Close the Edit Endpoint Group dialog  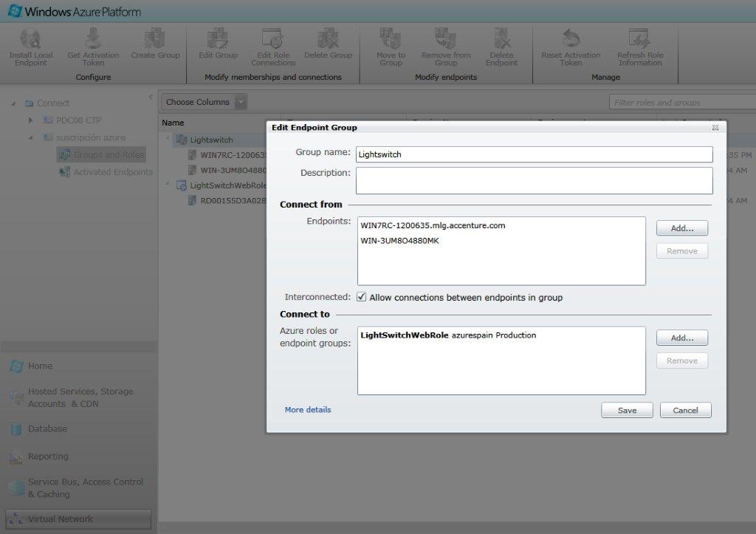pyautogui.click(x=715, y=127)
